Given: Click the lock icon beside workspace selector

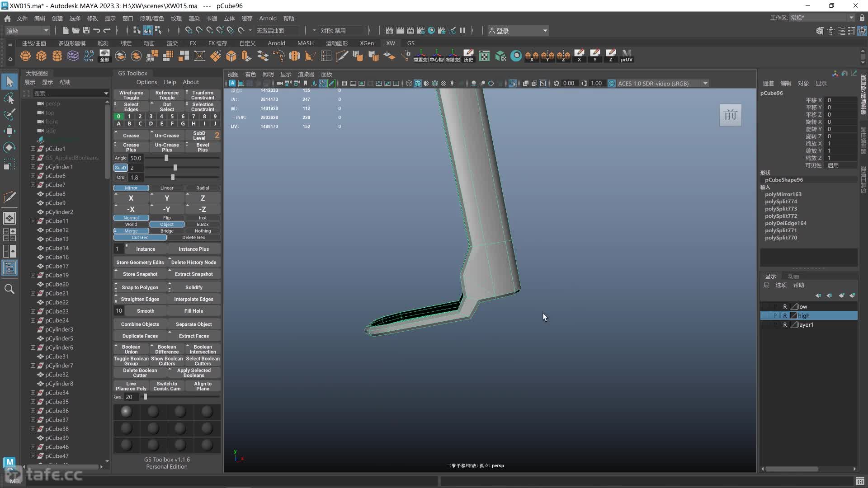Looking at the screenshot, I should (x=862, y=18).
